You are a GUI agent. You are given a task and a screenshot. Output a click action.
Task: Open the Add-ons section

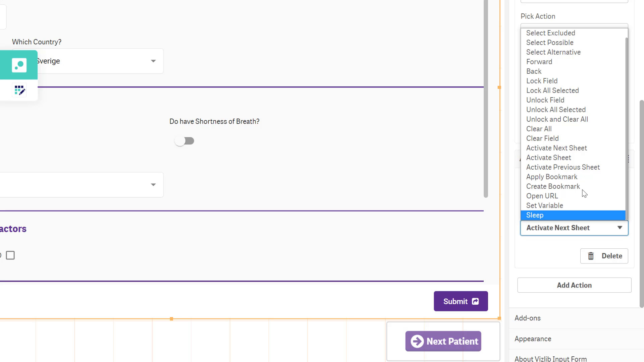tap(527, 318)
